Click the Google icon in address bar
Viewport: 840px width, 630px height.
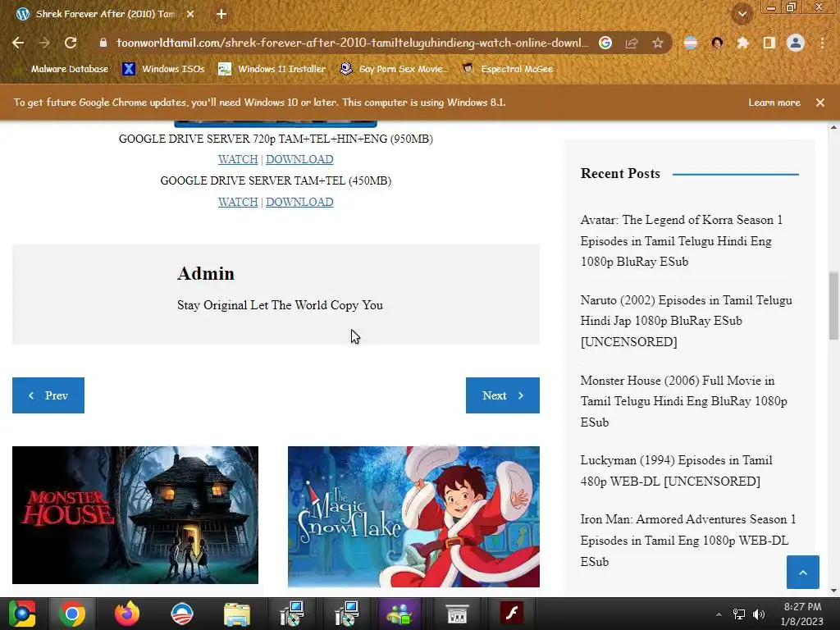coord(605,43)
